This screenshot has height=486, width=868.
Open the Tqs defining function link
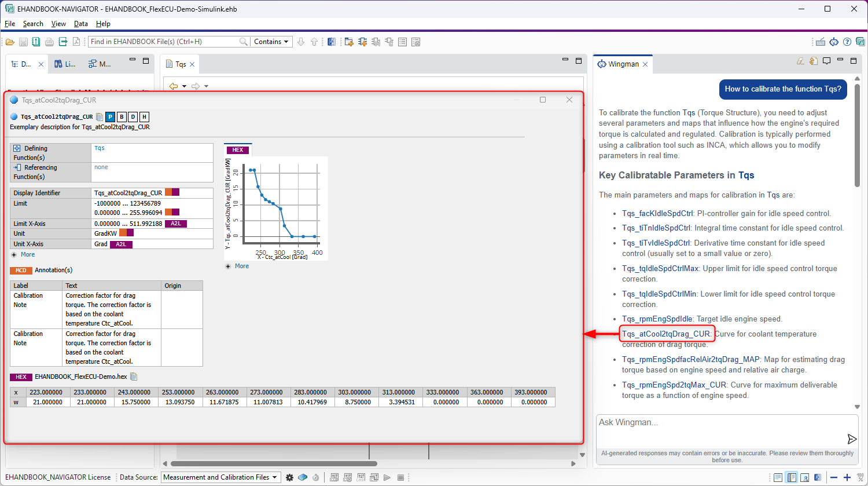pos(100,148)
